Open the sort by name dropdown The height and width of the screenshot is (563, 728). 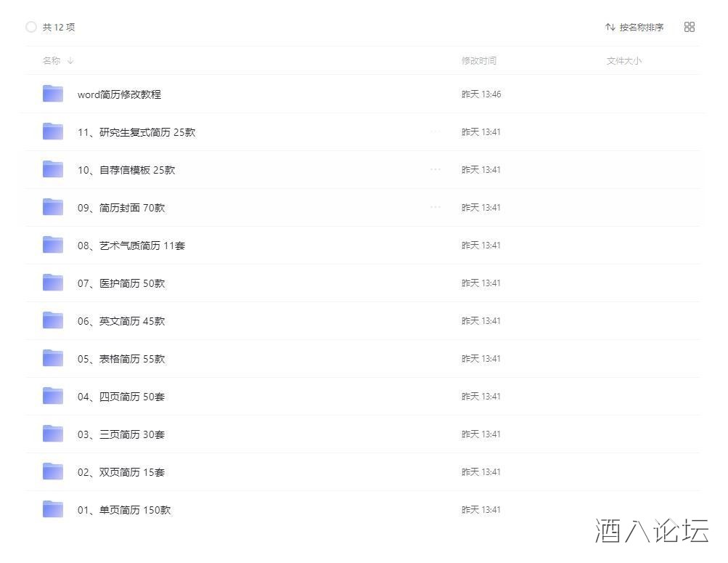pos(634,27)
